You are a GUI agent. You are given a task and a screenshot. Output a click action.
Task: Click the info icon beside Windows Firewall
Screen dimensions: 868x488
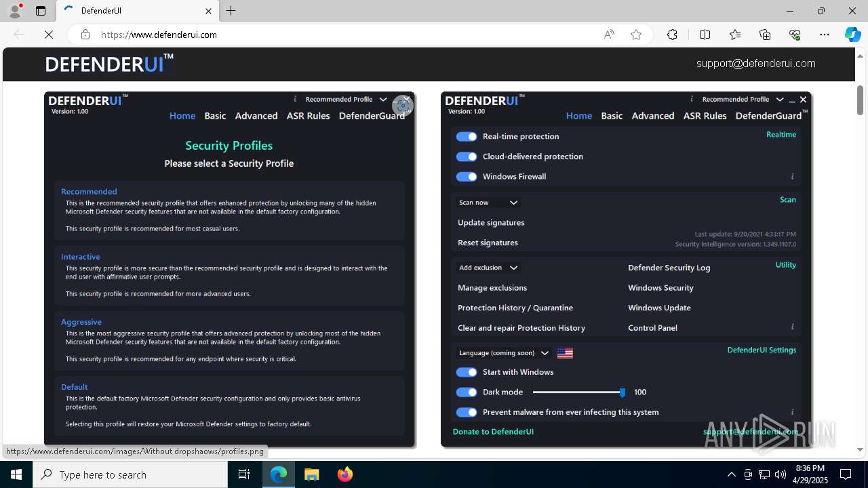(792, 176)
